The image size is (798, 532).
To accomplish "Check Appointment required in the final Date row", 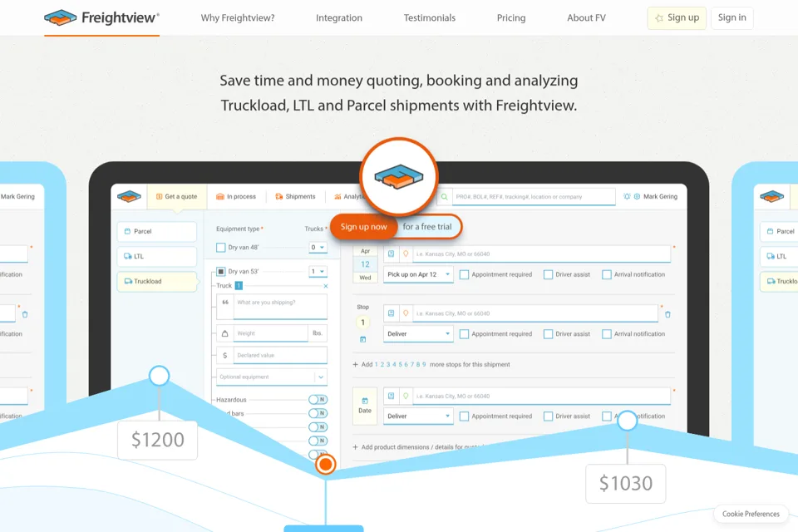I will [464, 416].
